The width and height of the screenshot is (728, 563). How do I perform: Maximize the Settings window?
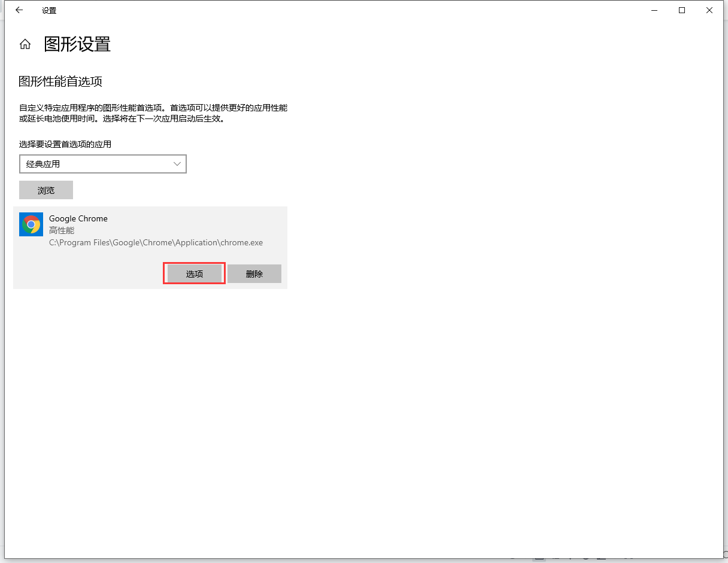click(681, 10)
